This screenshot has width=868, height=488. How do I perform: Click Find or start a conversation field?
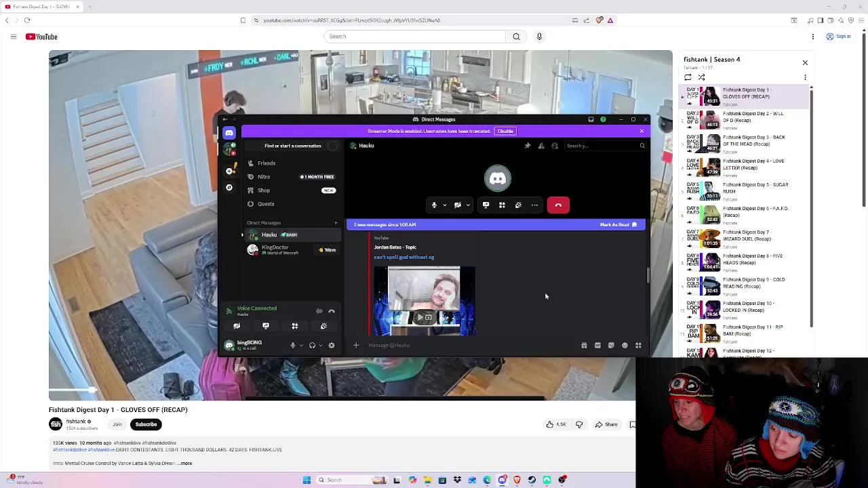click(293, 146)
